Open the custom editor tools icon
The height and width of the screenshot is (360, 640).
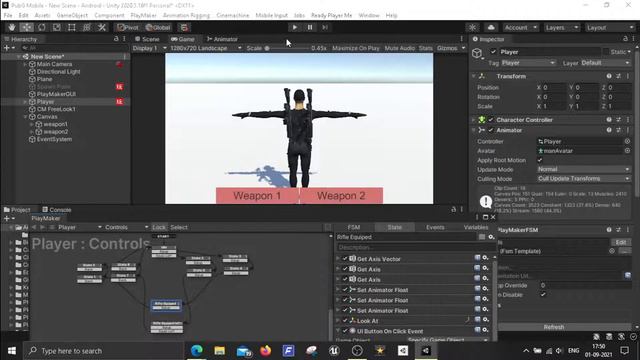tap(102, 27)
